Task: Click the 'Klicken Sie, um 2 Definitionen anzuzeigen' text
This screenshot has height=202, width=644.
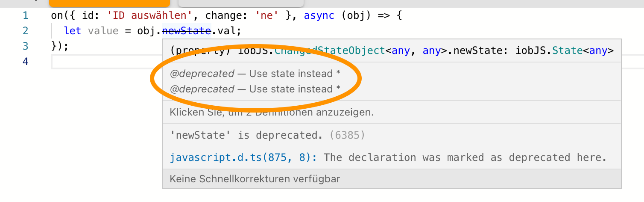Action: (x=272, y=113)
